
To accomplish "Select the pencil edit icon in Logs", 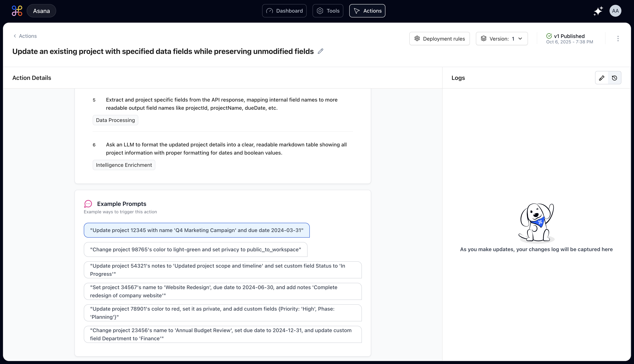I will pos(602,78).
